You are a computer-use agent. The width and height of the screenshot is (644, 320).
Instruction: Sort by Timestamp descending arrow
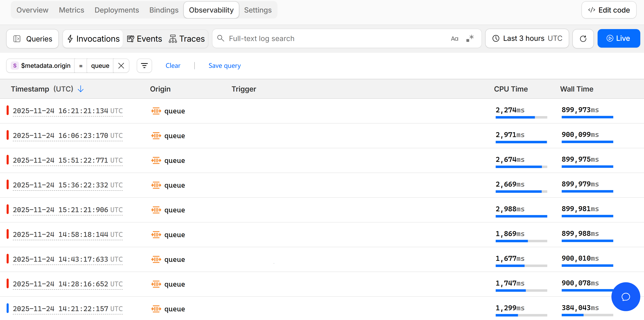(81, 89)
